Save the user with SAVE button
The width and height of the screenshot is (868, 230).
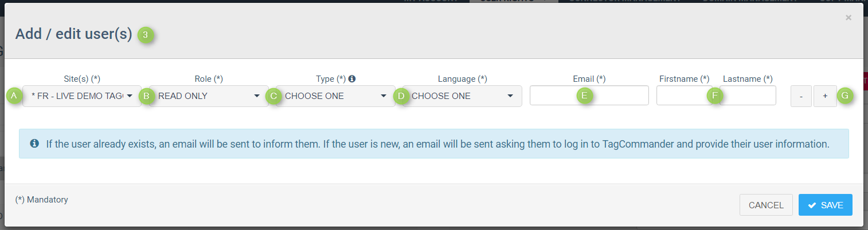[x=825, y=205]
